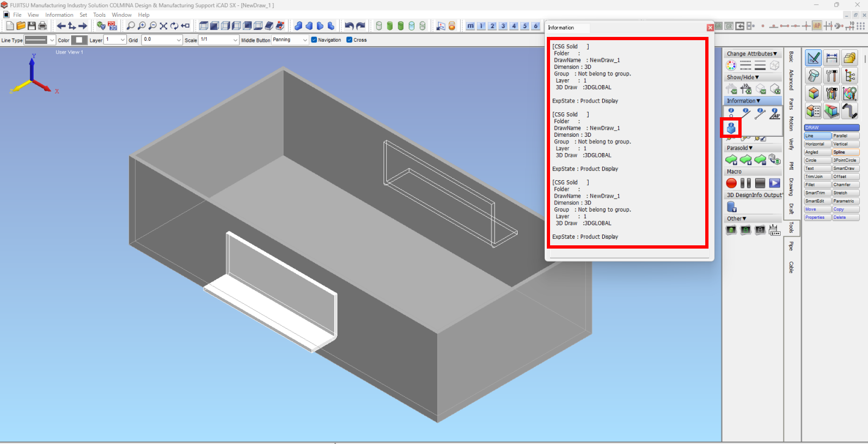The width and height of the screenshot is (868, 444).
Task: Toggle the Navigation checkbox
Action: pos(314,40)
